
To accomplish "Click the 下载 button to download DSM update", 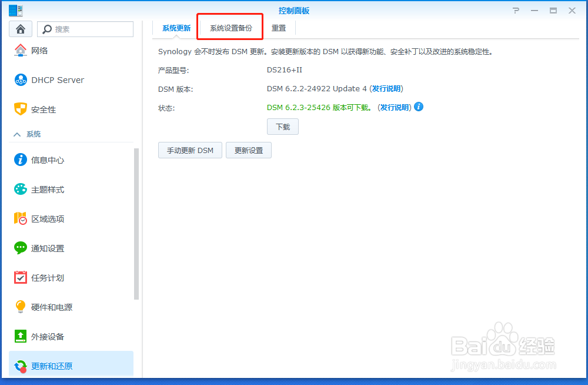I will 283,126.
